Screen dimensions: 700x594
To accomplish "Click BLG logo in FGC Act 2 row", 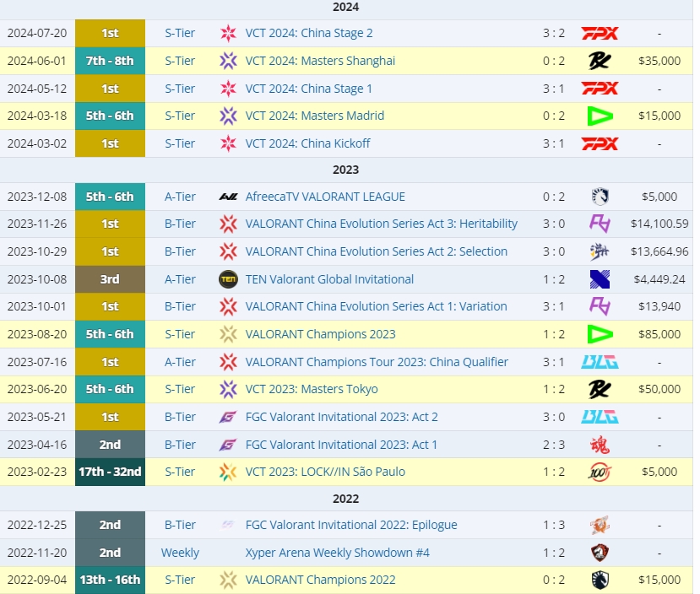I will tap(600, 417).
